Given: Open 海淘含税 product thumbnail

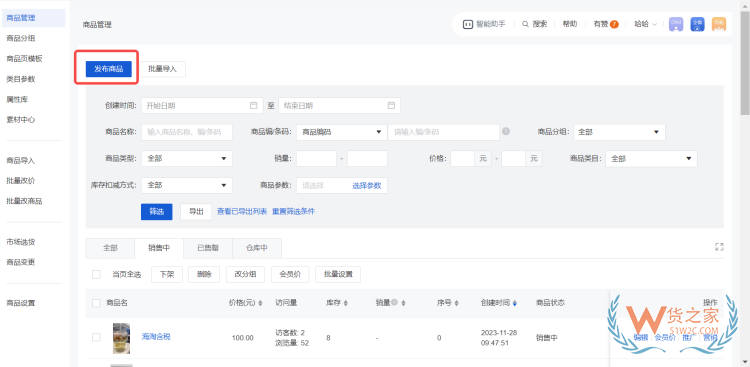Looking at the screenshot, I should point(121,338).
